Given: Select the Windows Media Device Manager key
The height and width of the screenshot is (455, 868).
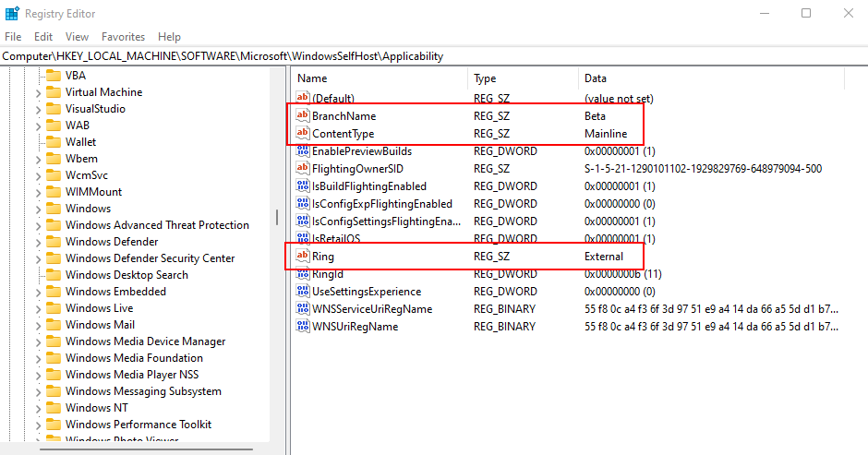Looking at the screenshot, I should click(x=145, y=341).
